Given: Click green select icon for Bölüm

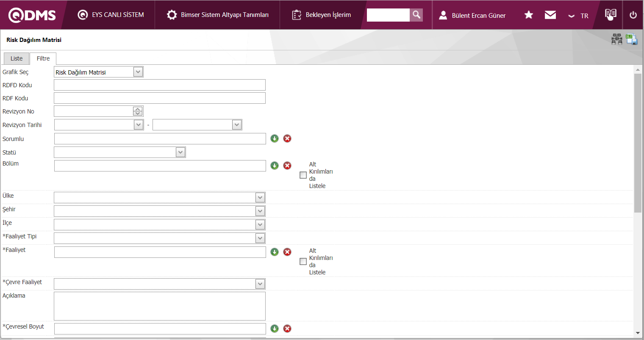Looking at the screenshot, I should coord(275,166).
